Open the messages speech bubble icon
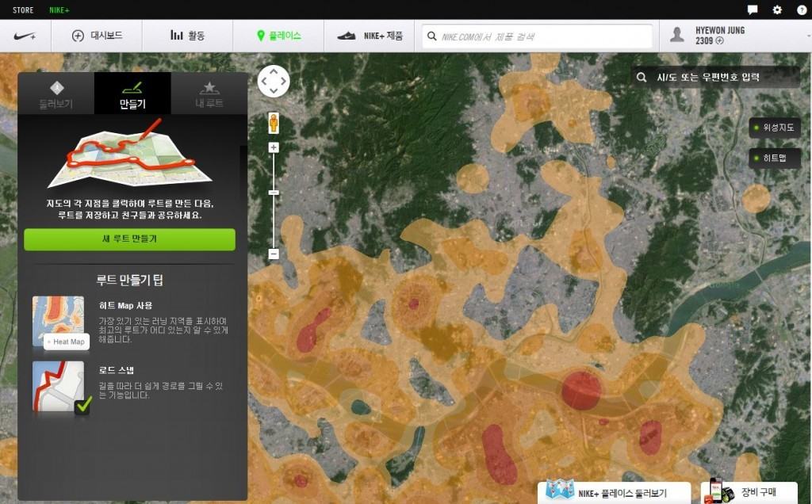This screenshot has height=504, width=812. (753, 10)
